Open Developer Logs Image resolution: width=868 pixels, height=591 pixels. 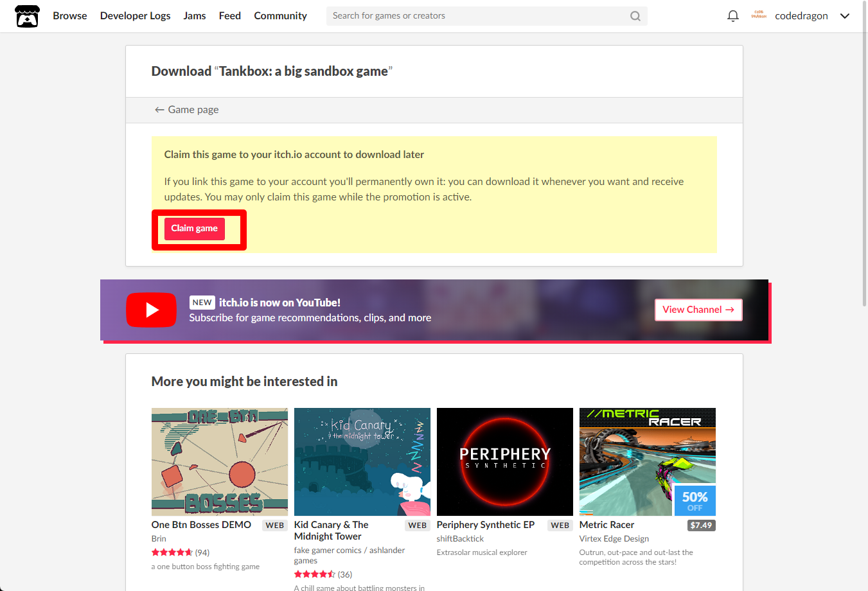(x=136, y=15)
